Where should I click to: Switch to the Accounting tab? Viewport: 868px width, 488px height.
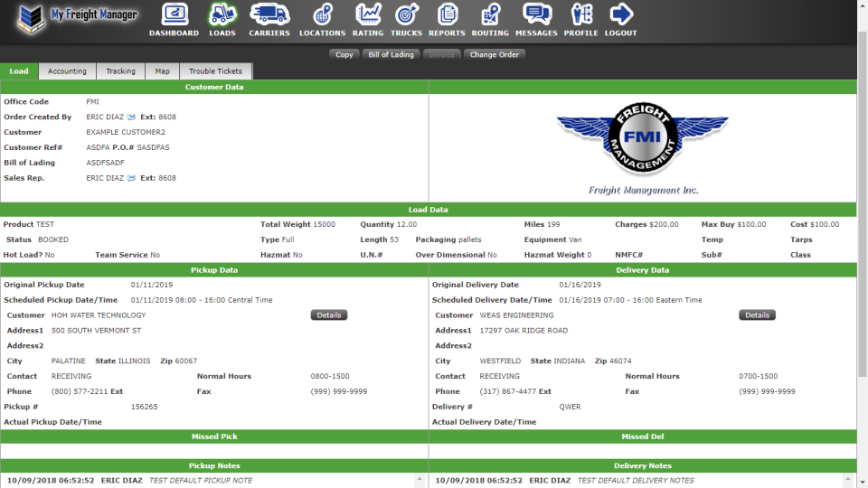(x=67, y=70)
